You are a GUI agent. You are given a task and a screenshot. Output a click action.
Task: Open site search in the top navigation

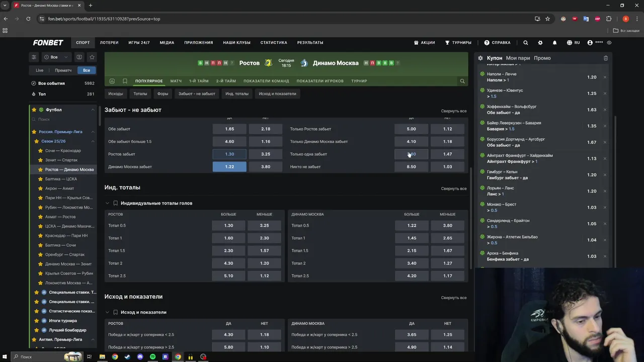click(525, 43)
